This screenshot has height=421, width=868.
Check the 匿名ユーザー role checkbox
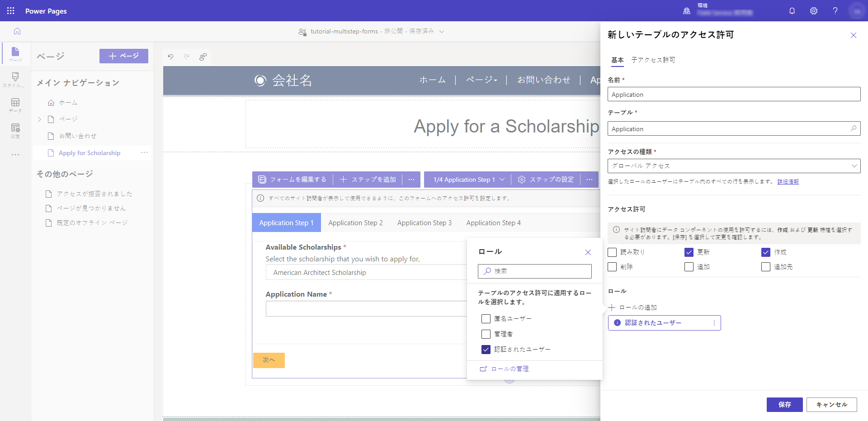(486, 319)
